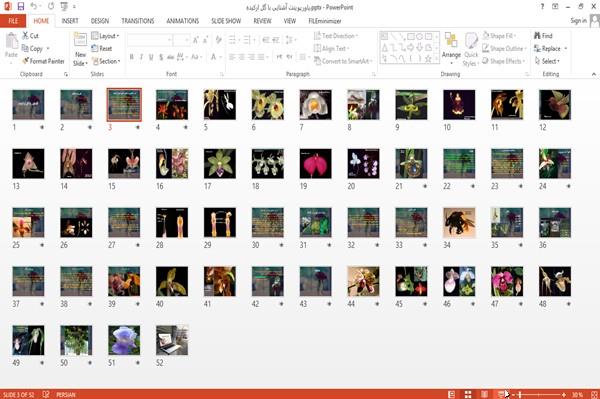Click the Redo icon in title bar
Image resolution: width=600 pixels, height=399 pixels.
tap(51, 6)
